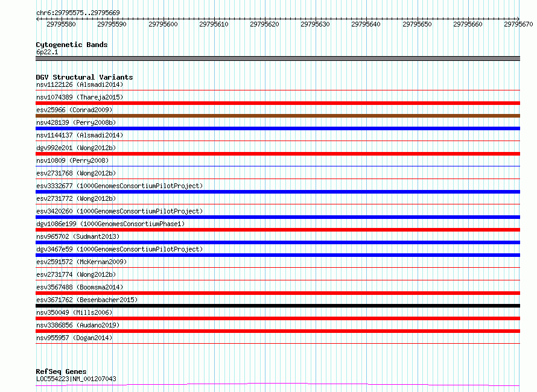Click ruler position 29795670
537x392 pixels.
tap(518, 24)
